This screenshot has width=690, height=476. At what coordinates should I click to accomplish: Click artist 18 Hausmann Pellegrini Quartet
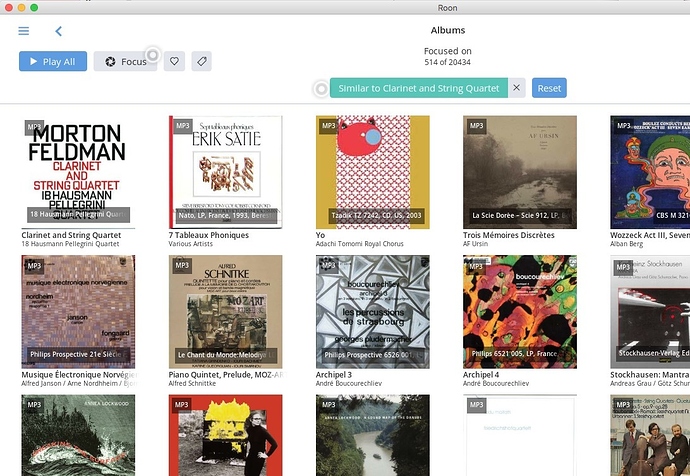[70, 244]
